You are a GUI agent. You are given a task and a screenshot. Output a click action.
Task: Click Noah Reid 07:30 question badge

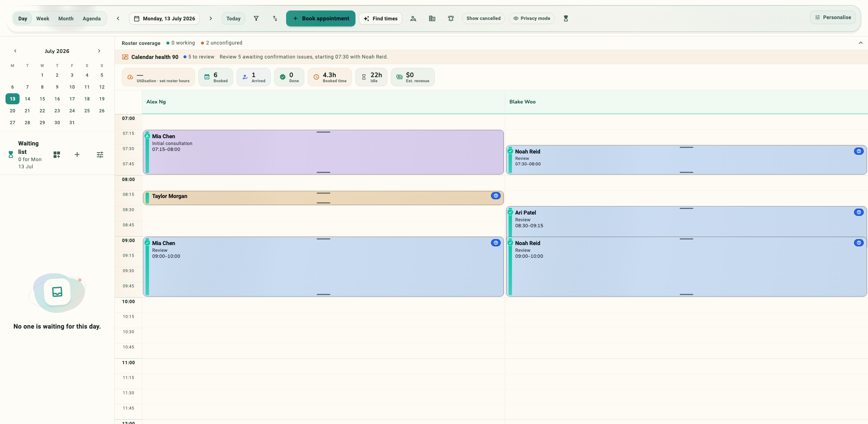859,151
